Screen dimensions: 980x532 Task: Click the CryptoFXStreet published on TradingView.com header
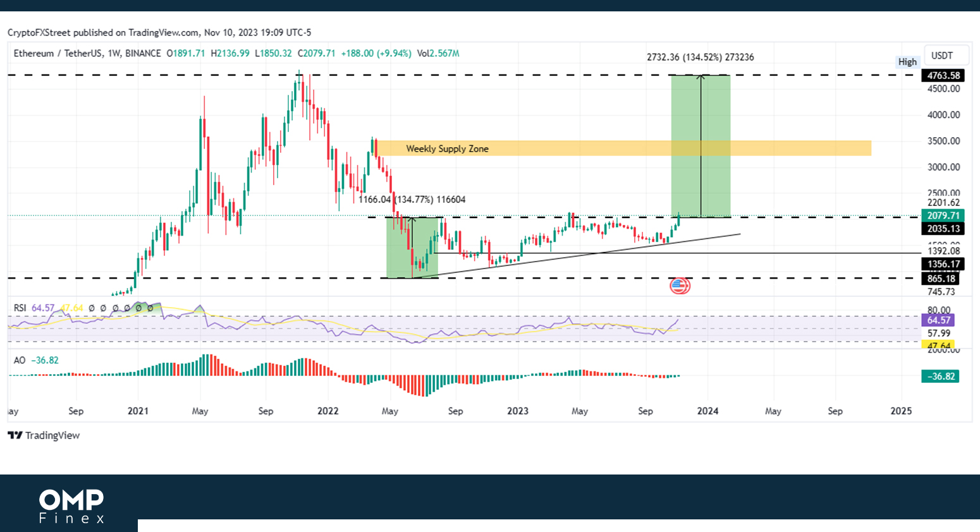[159, 32]
